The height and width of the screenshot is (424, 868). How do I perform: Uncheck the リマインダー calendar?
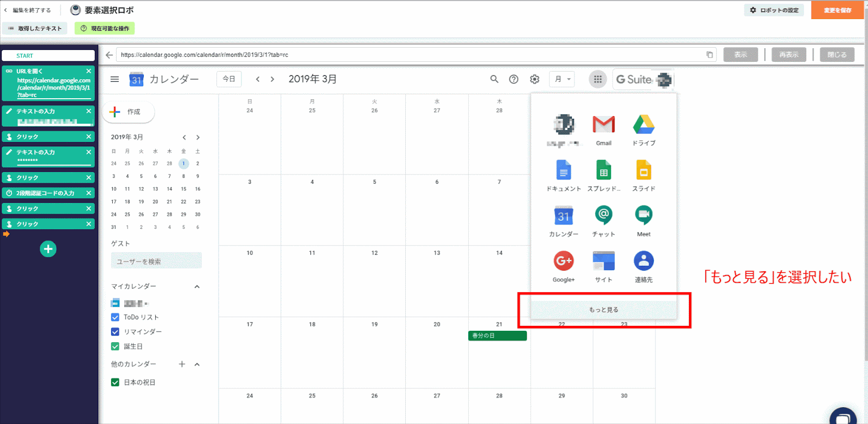tap(115, 332)
